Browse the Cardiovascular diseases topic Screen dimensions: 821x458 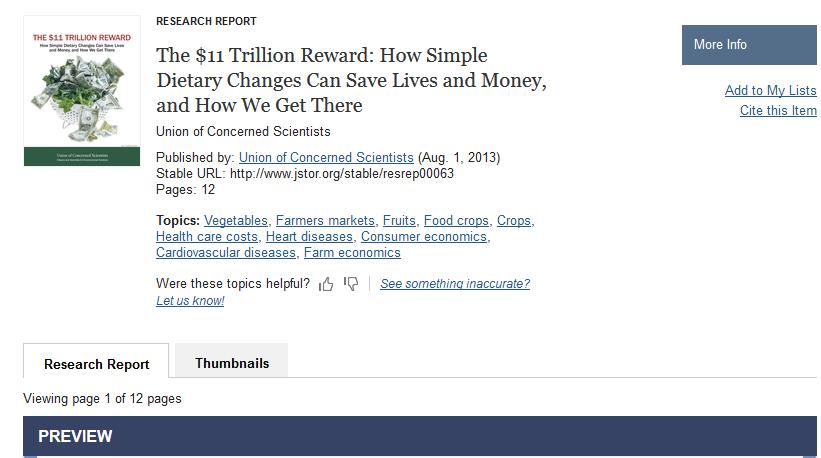pos(226,253)
